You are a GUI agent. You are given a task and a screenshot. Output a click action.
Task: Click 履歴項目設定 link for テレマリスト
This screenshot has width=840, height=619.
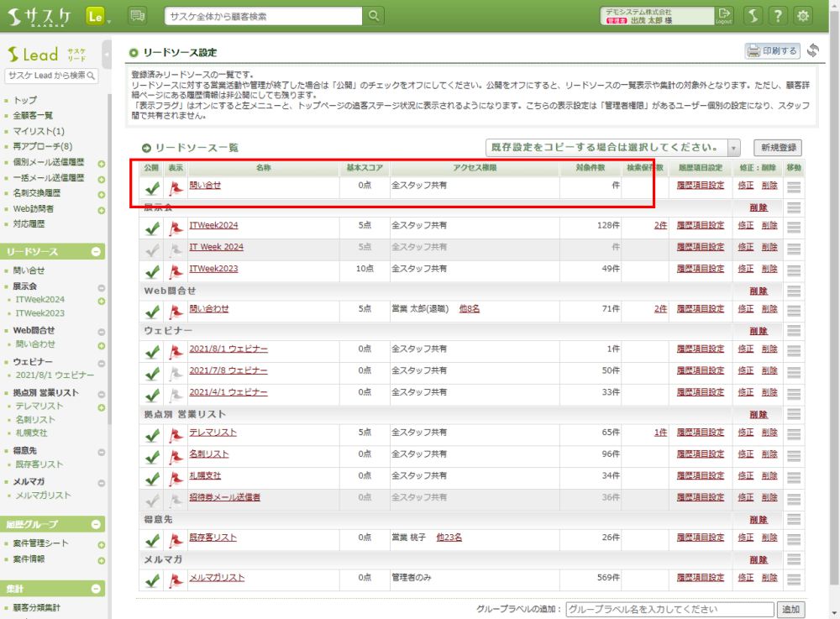click(x=700, y=433)
